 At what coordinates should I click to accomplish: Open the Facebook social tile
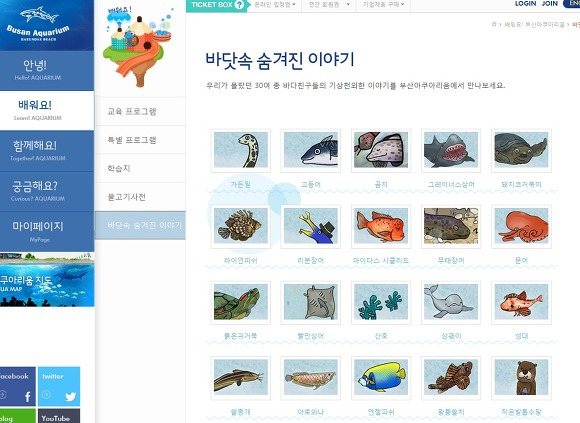[17, 386]
